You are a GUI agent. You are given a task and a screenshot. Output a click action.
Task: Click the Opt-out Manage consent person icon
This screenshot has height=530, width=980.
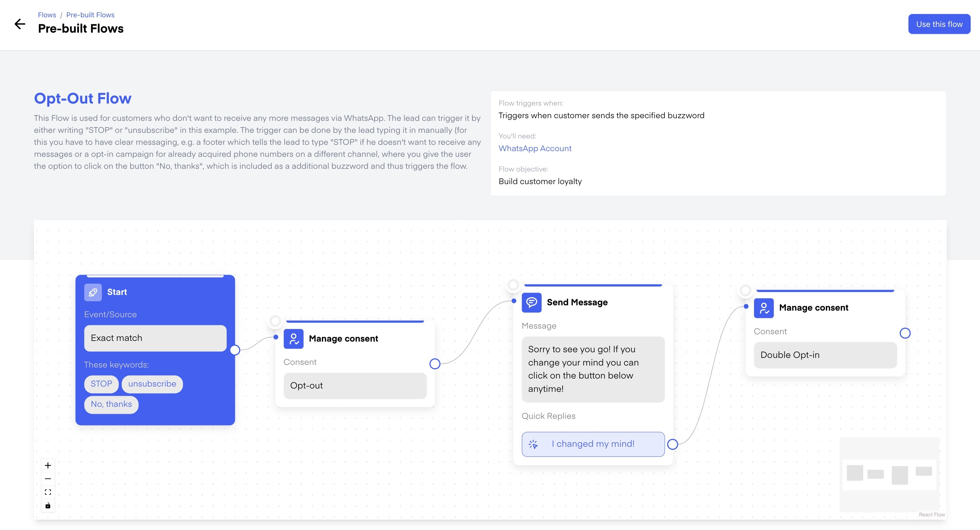tap(293, 339)
